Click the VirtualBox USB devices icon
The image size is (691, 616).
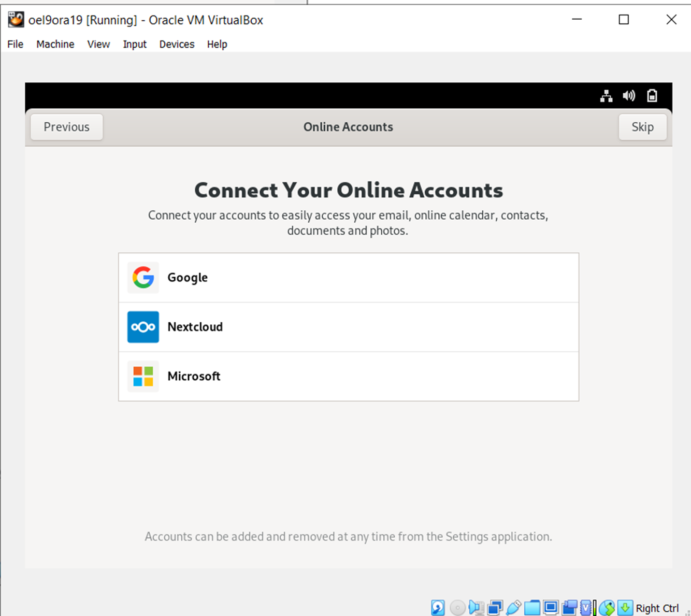(513, 608)
